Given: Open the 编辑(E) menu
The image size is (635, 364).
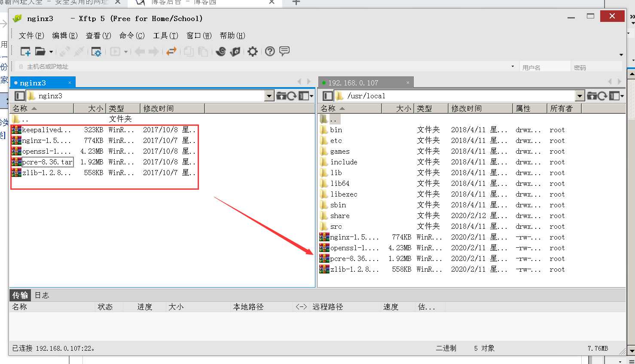Looking at the screenshot, I should (65, 36).
